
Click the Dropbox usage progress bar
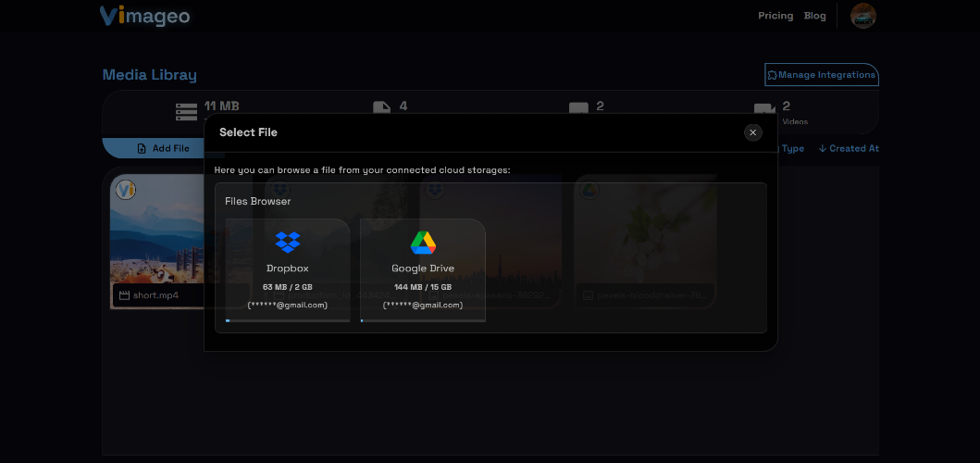coord(288,320)
